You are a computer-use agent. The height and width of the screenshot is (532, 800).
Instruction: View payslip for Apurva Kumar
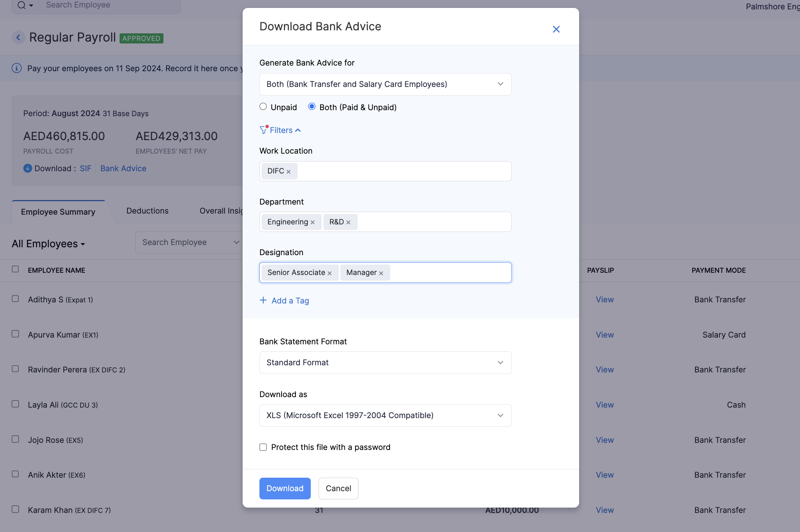pyautogui.click(x=605, y=335)
